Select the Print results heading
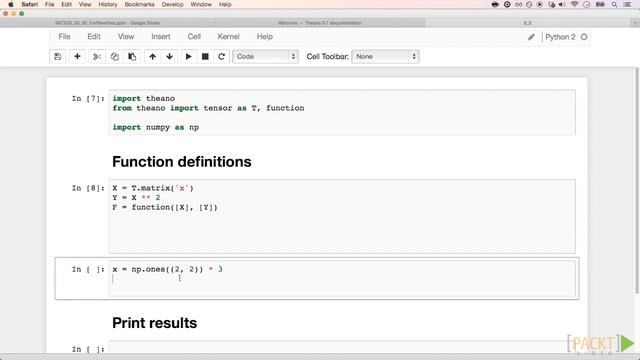 coord(154,323)
